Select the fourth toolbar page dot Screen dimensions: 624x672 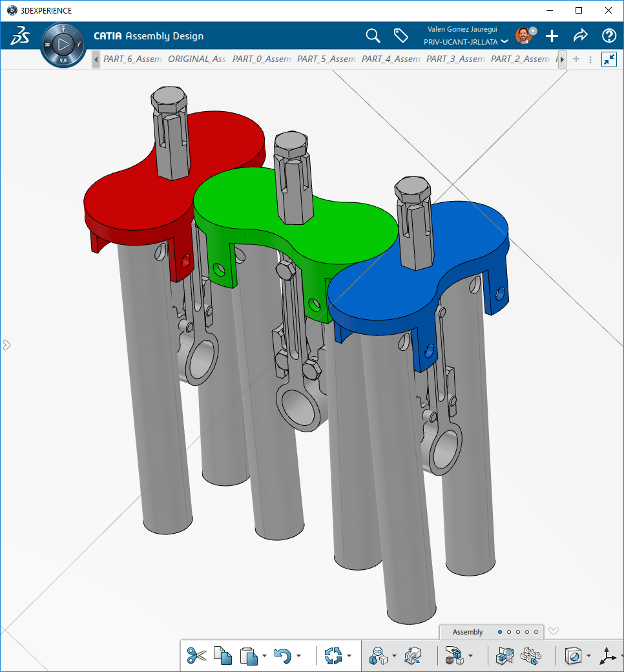pos(526,632)
